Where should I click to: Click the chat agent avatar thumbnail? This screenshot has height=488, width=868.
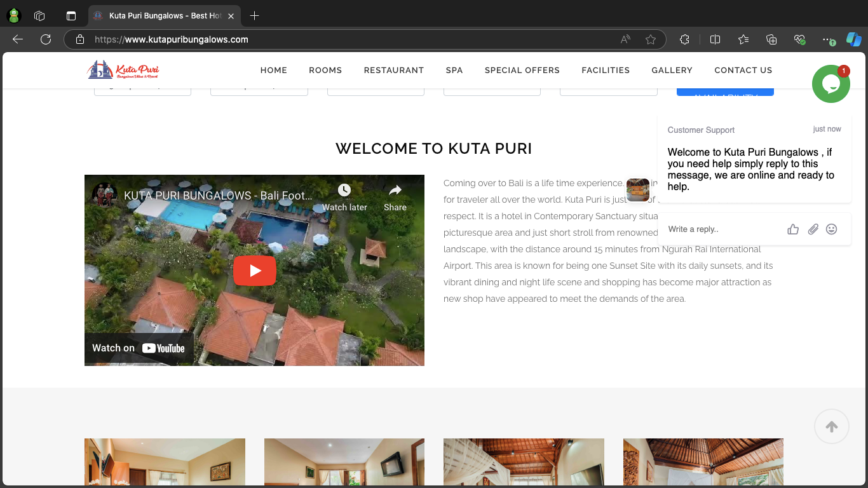click(638, 190)
